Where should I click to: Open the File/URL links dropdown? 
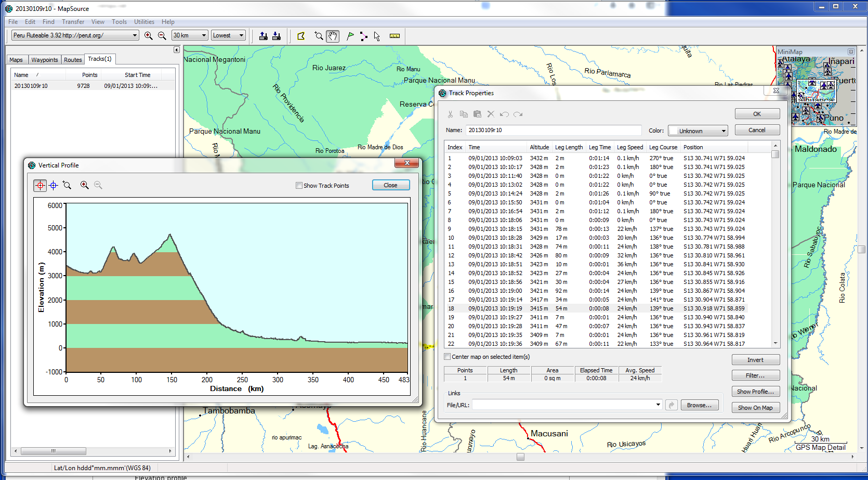pyautogui.click(x=657, y=405)
